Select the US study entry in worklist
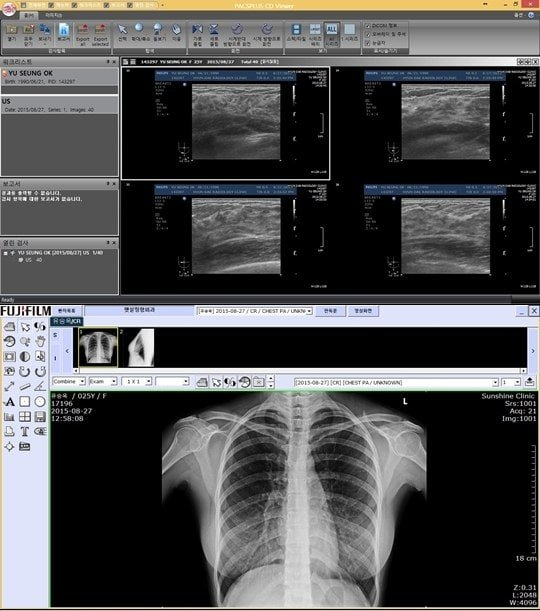The width and height of the screenshot is (540, 611). 60,105
